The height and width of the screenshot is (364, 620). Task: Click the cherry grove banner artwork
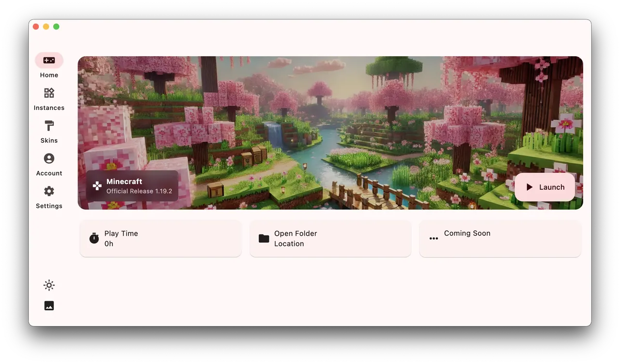tap(330, 111)
